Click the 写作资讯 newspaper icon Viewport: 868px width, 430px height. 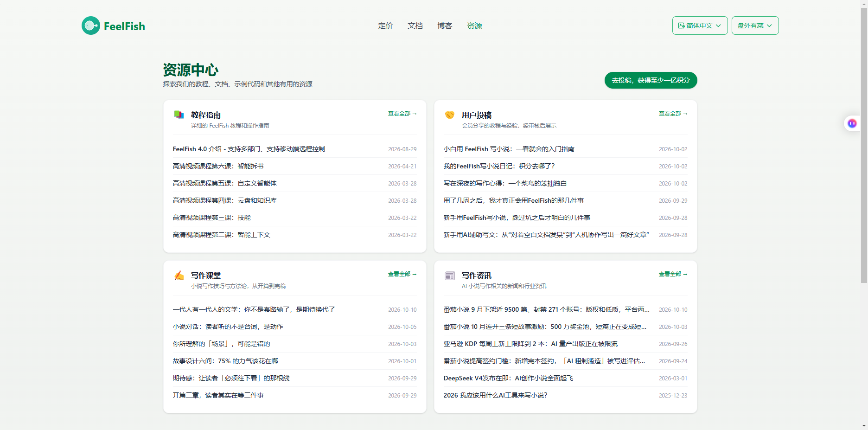click(x=450, y=276)
